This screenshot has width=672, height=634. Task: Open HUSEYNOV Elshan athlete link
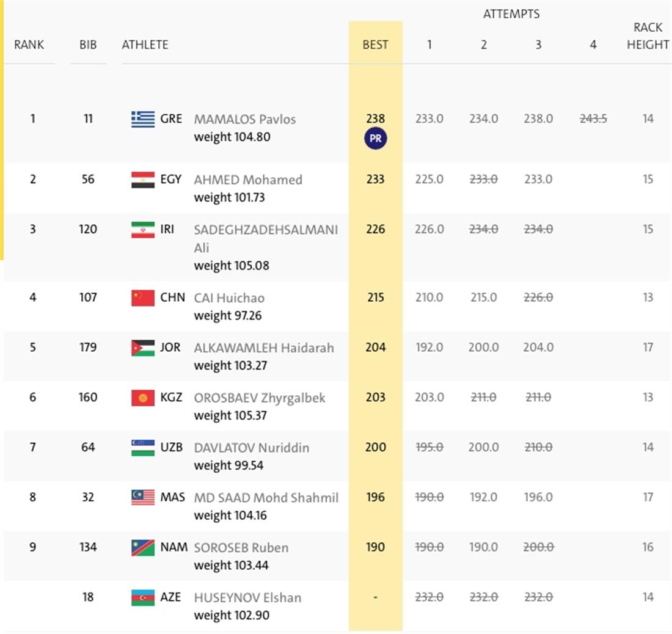pos(247,597)
